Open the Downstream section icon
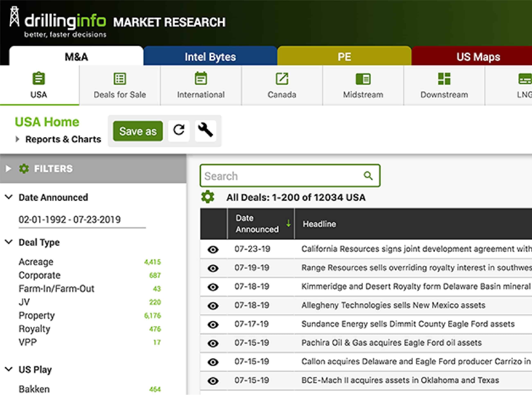This screenshot has height=399, width=532. (x=444, y=79)
